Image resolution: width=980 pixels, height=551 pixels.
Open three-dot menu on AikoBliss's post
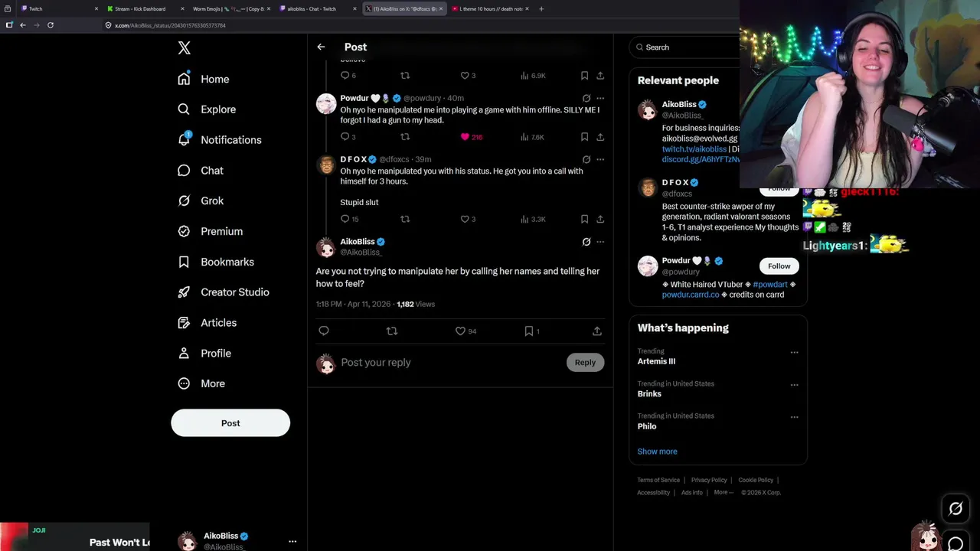click(600, 242)
